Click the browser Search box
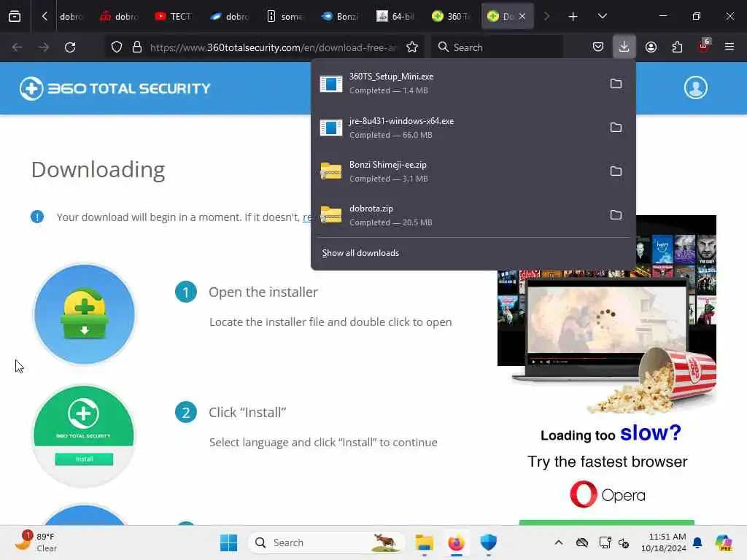 tap(498, 47)
